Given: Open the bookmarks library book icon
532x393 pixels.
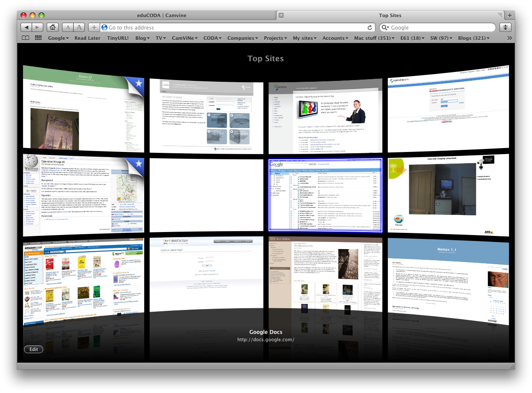Looking at the screenshot, I should coord(26,38).
